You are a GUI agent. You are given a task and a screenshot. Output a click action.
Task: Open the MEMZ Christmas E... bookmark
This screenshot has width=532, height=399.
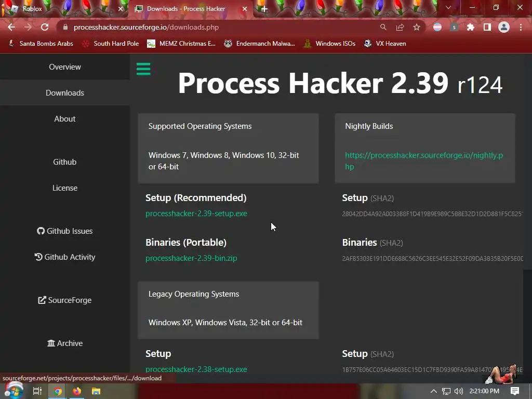point(181,44)
